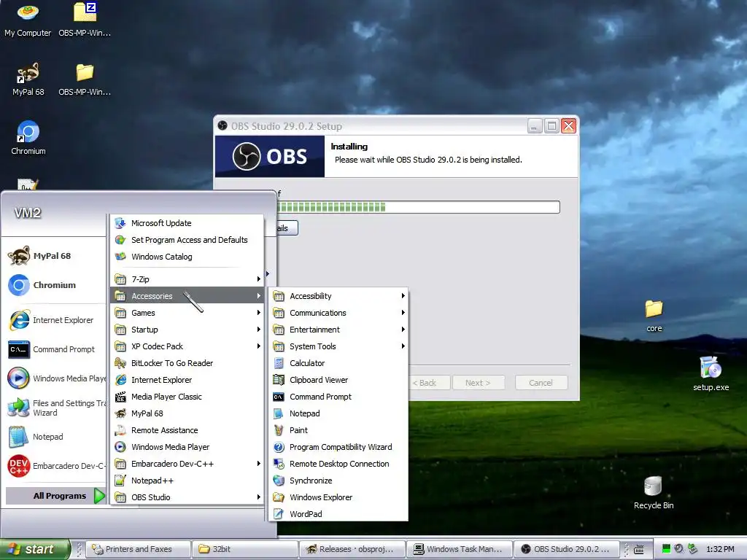Expand the Startup submenu
This screenshot has width=747, height=560.
pos(187,330)
